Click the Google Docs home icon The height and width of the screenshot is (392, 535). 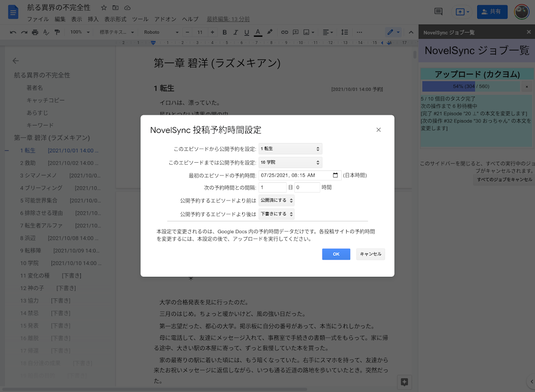tap(13, 12)
